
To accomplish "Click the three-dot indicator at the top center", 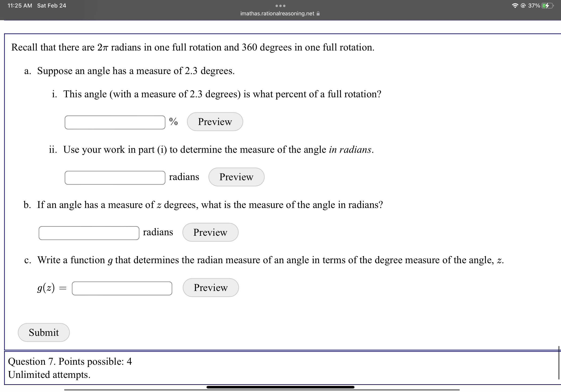I will [x=280, y=6].
